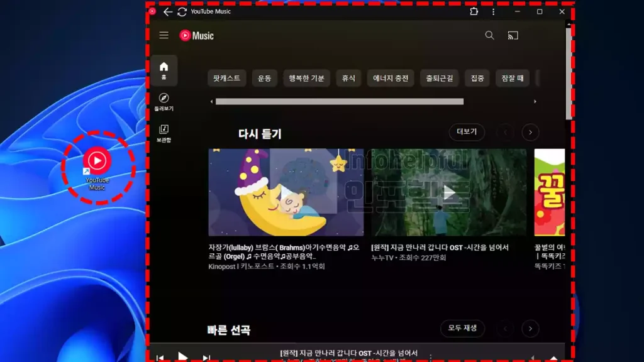Click the horizontal scrollbar under the chips
644x362 pixels.
[340, 101]
